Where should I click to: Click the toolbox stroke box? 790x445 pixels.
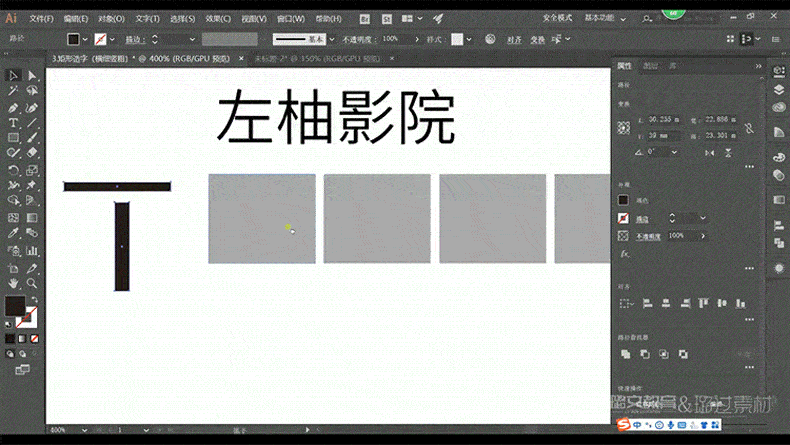[x=29, y=318]
